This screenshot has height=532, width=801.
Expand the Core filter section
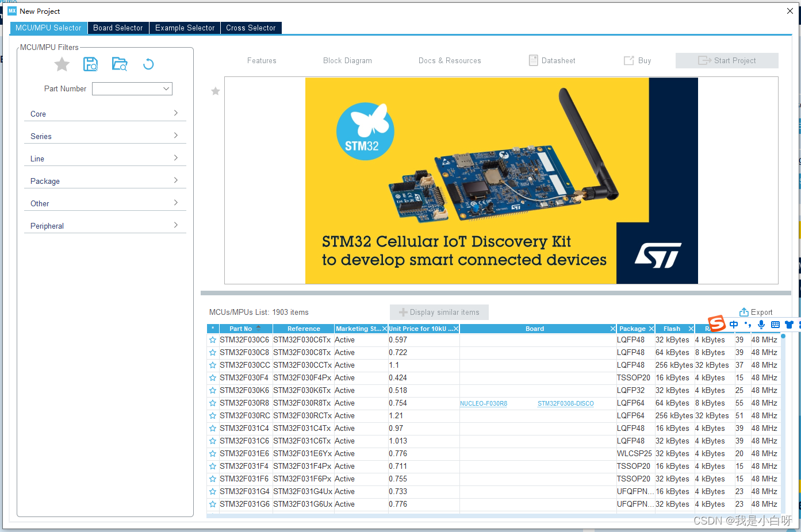(x=105, y=114)
